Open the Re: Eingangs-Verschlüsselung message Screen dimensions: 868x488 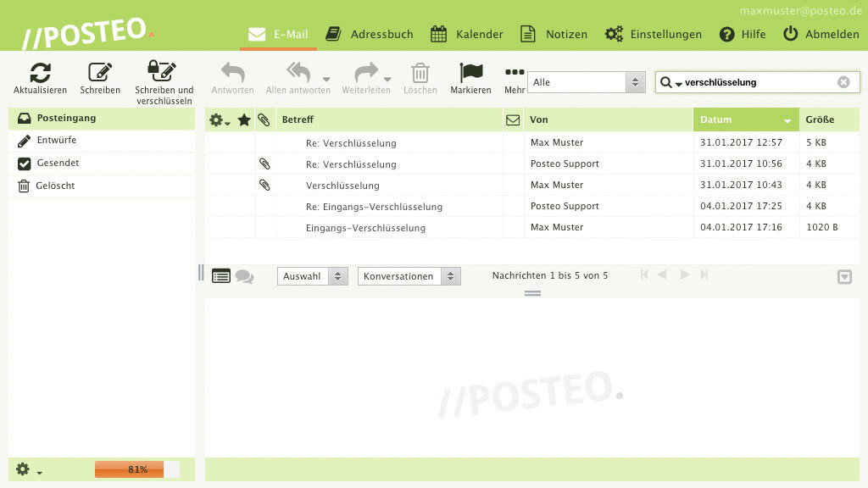tap(532, 207)
